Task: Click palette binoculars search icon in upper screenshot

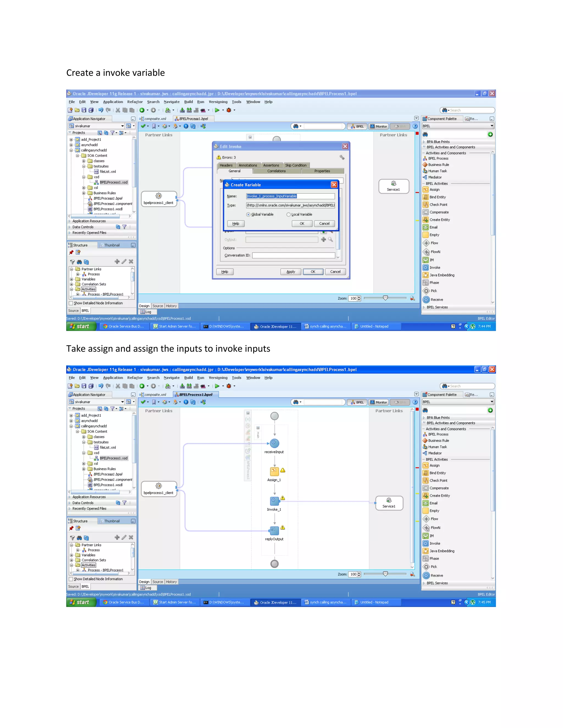Action: click(x=425, y=134)
